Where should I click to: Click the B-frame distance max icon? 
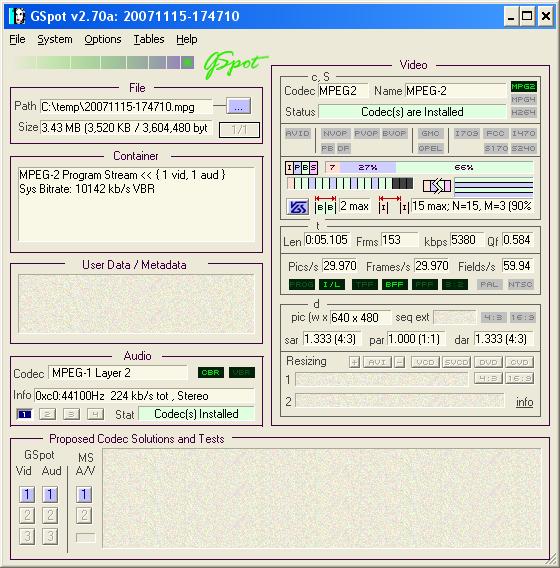325,205
